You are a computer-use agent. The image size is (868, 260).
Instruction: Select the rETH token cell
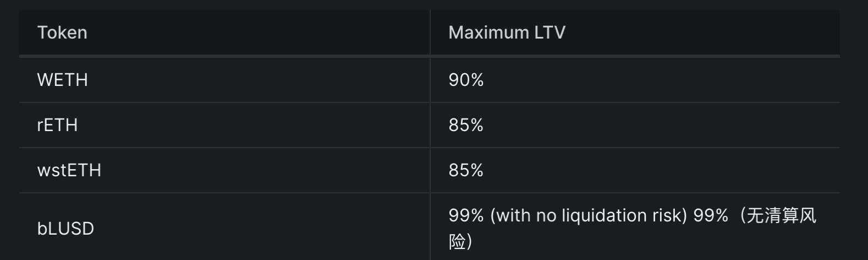pyautogui.click(x=57, y=125)
